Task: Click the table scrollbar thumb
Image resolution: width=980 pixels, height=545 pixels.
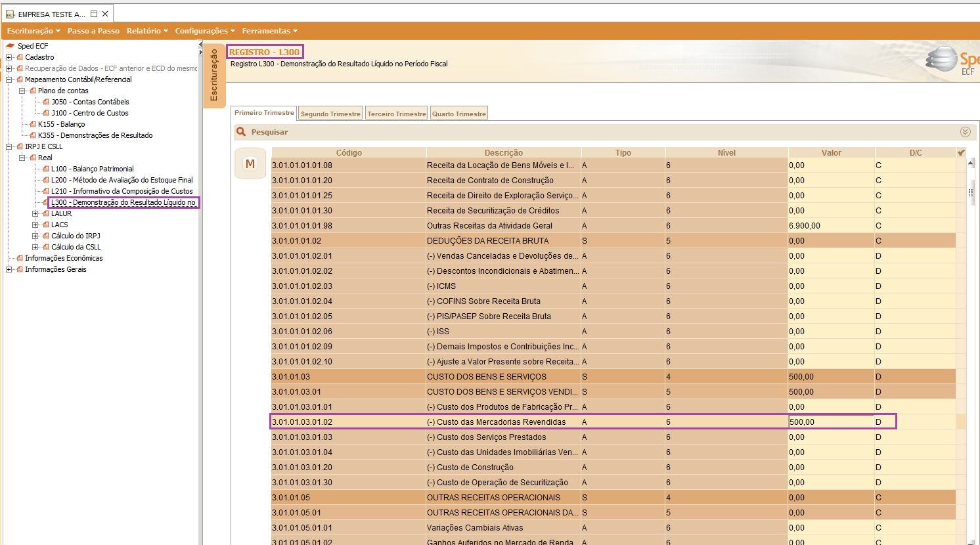Action: 971,192
